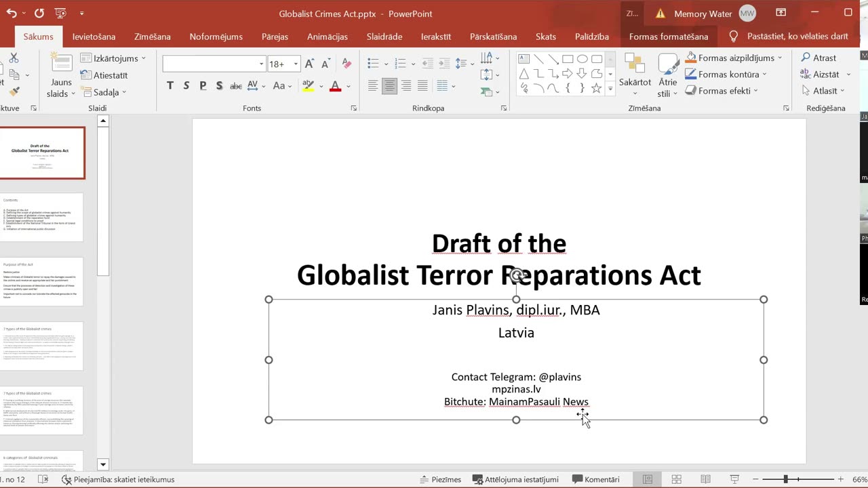Click the bullets list icon
868x488 pixels.
[x=373, y=63]
